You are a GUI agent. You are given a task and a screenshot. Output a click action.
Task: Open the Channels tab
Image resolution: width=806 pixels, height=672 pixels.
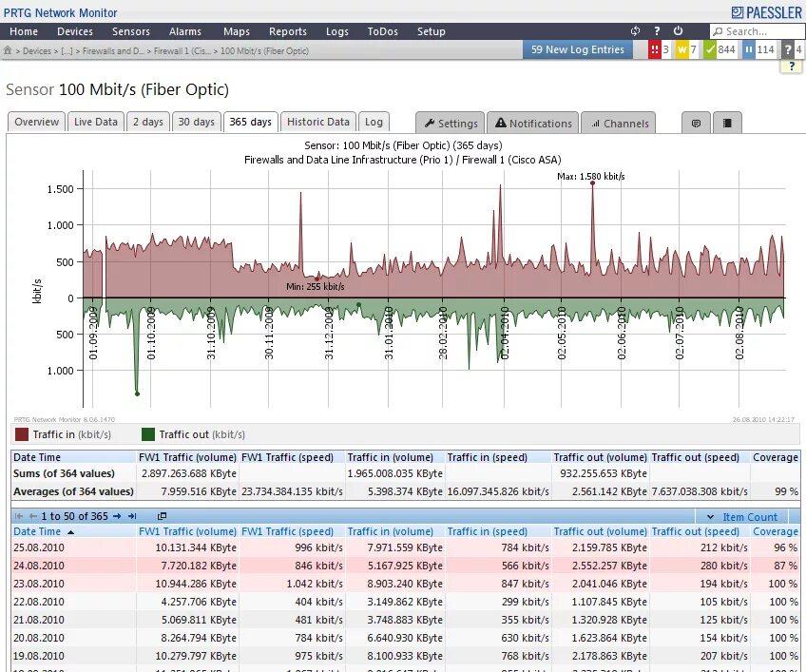coord(619,123)
